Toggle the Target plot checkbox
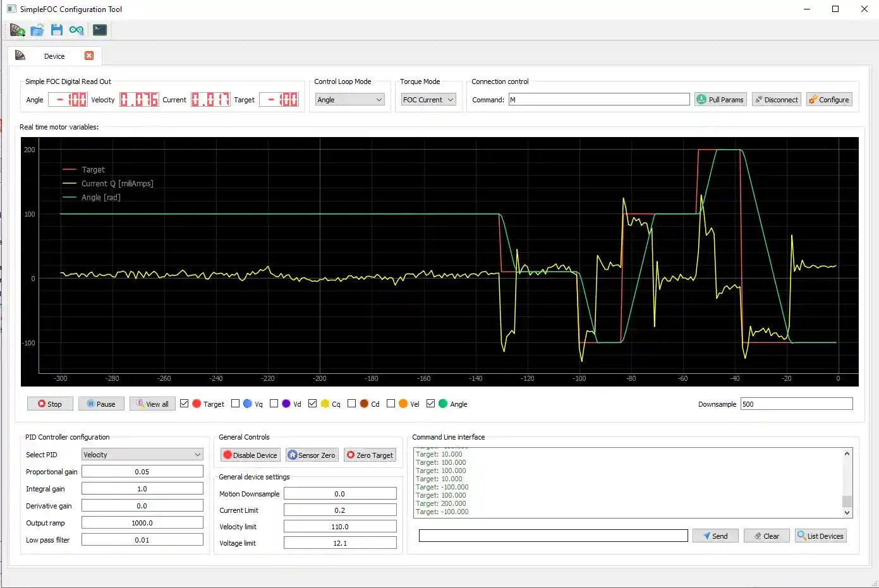 tap(185, 404)
